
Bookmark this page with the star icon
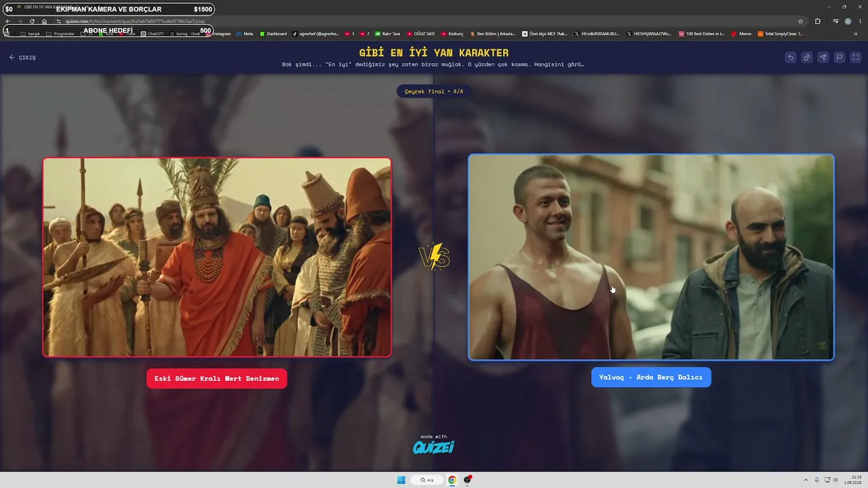coord(800,21)
